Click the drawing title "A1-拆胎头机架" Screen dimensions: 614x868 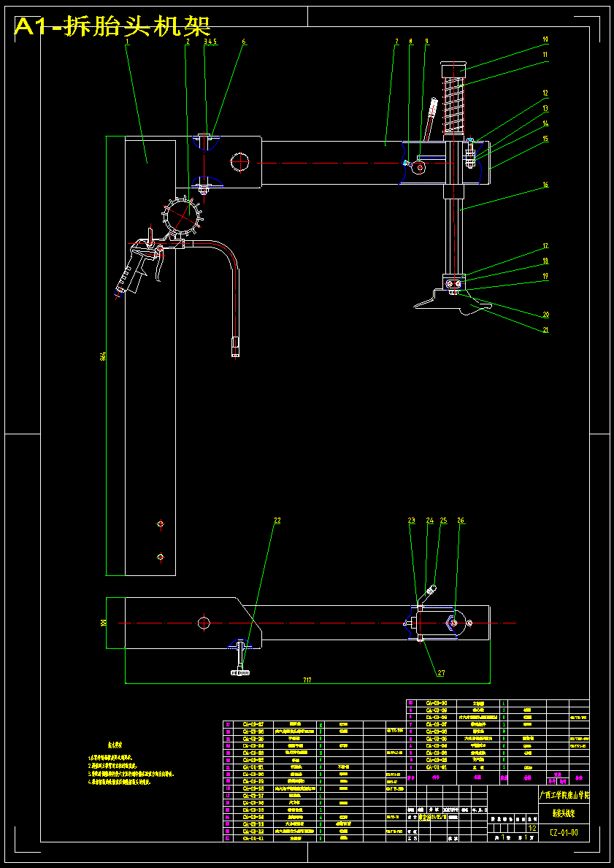click(112, 26)
